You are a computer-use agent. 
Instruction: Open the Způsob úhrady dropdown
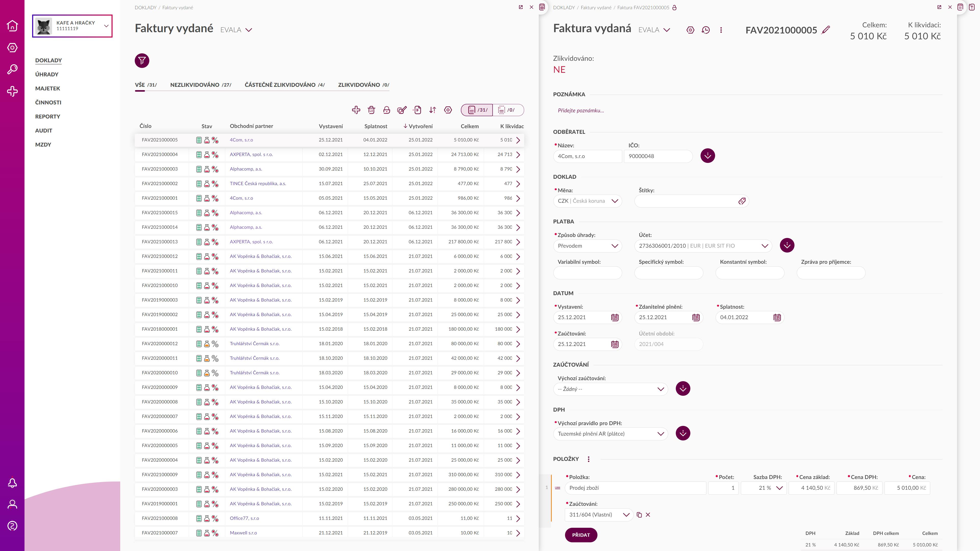[587, 246]
